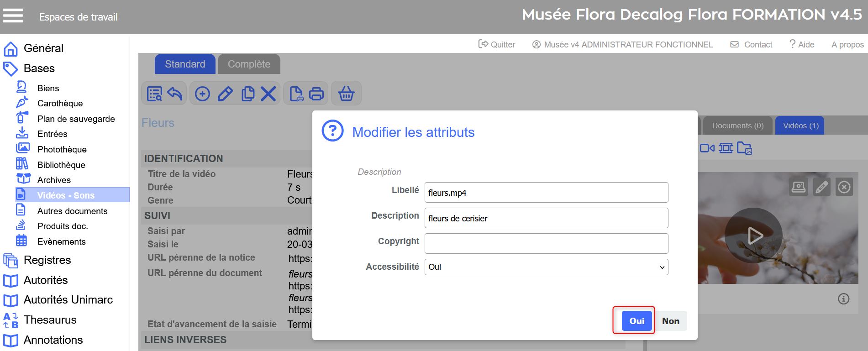The image size is (868, 351).
Task: Click the Libellé field containing fleurs.mp4
Action: 546,193
